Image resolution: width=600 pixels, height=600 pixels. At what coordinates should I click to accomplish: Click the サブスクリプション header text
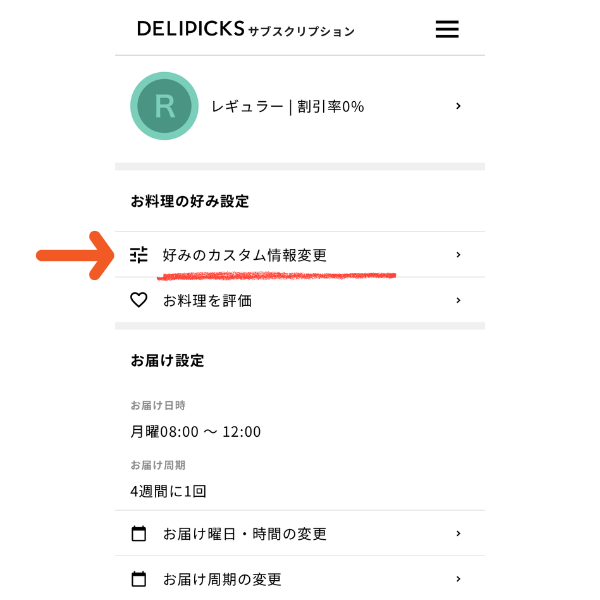[301, 31]
